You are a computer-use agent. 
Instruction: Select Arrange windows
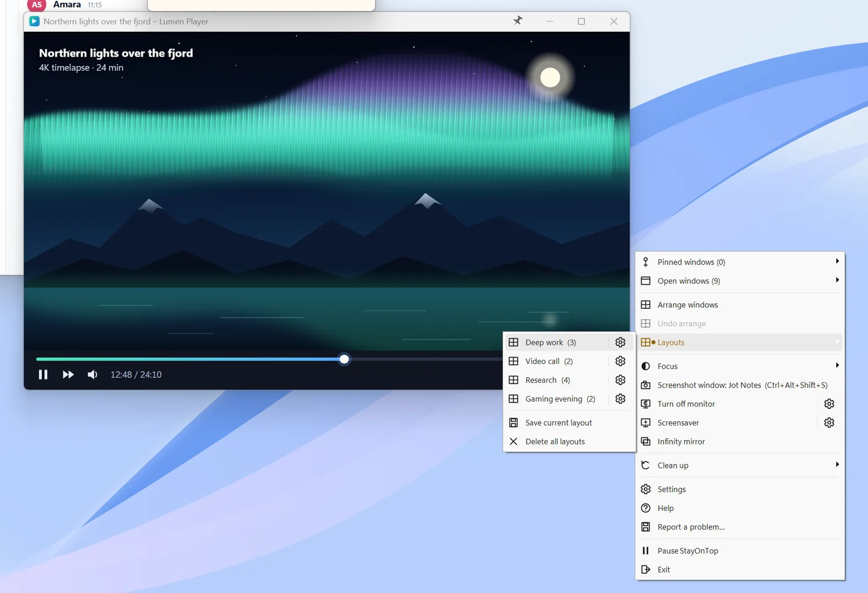[x=740, y=304]
